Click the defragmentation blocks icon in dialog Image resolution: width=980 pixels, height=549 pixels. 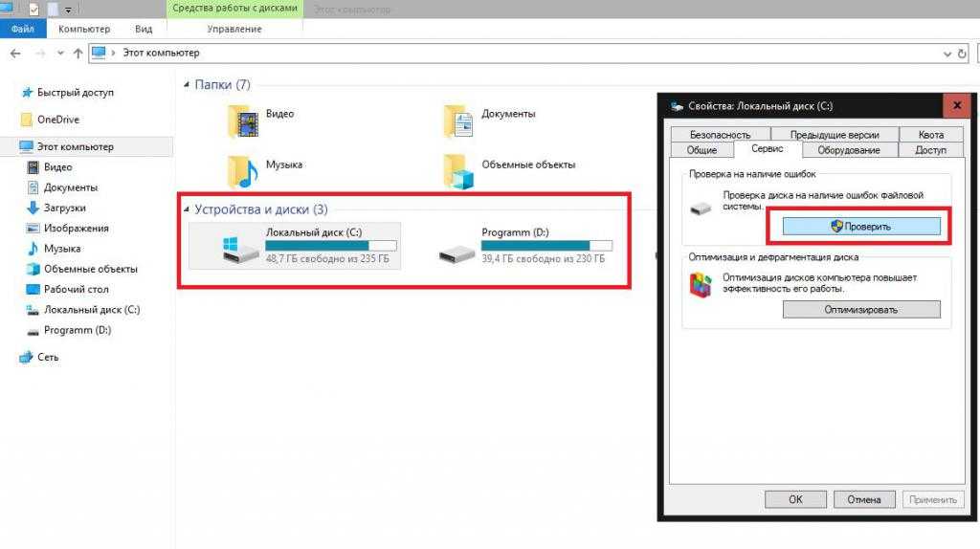coord(700,285)
